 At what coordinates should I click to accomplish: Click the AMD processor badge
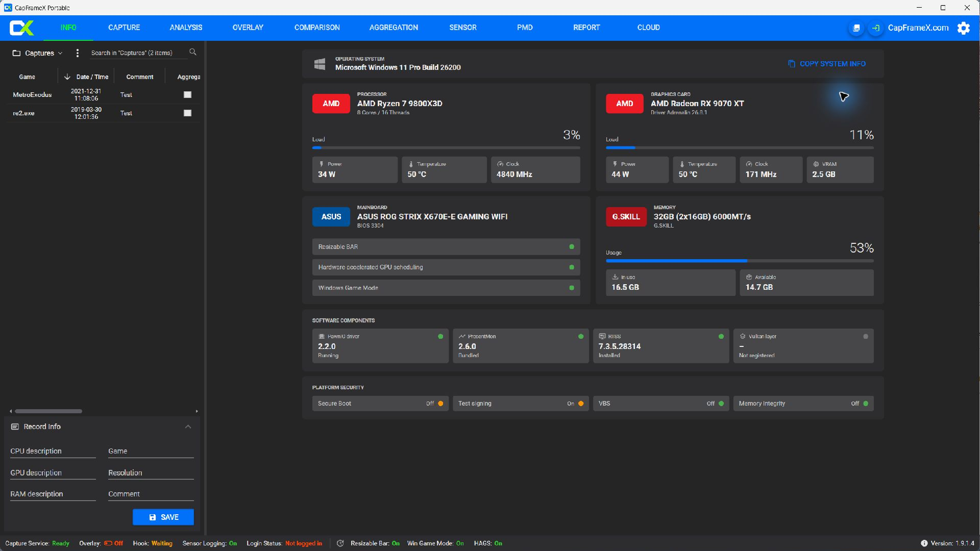[x=331, y=104]
